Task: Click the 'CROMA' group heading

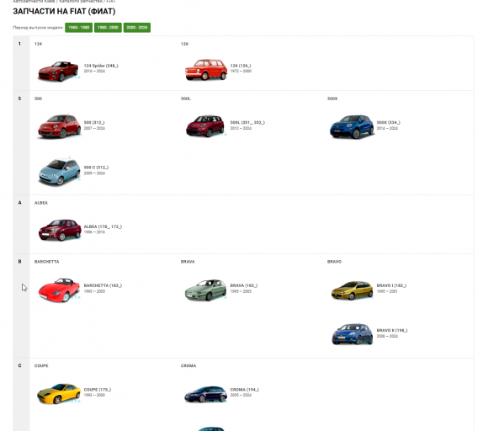Action: tap(188, 366)
